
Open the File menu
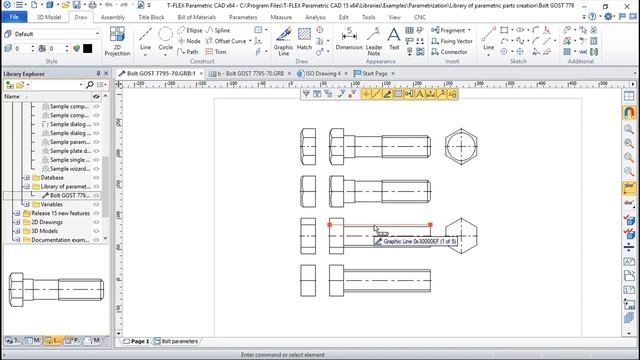pos(14,17)
